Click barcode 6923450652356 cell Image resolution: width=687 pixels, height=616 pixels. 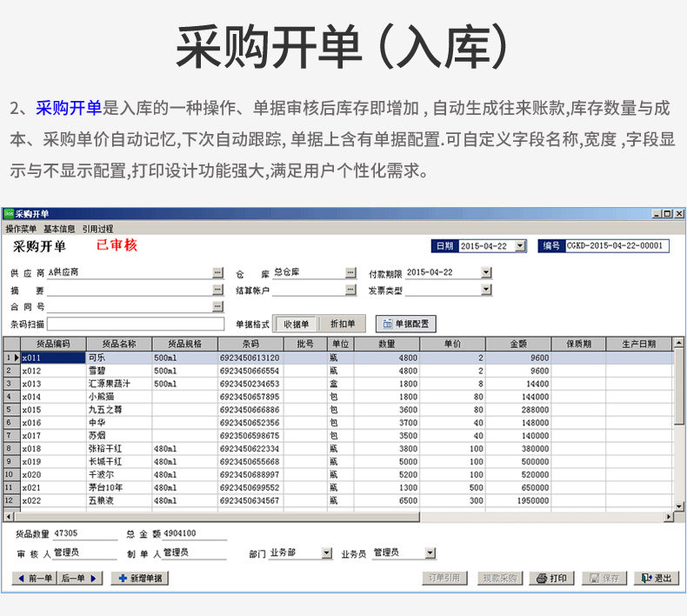click(250, 423)
